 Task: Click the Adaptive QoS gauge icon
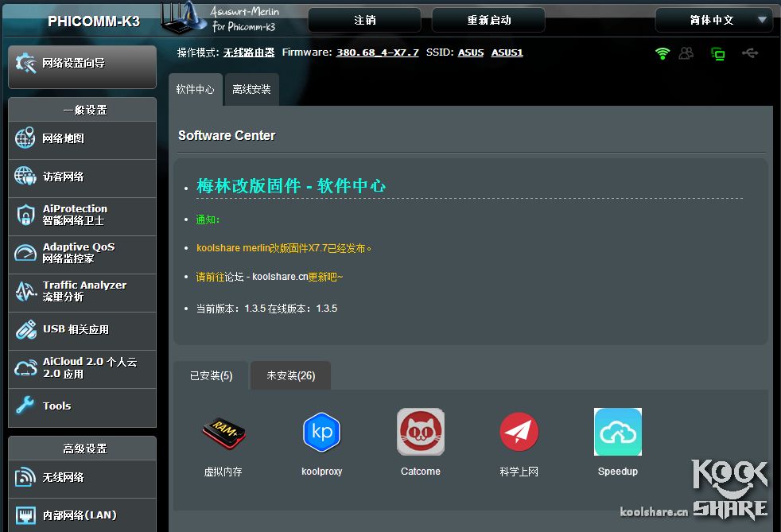(25, 253)
